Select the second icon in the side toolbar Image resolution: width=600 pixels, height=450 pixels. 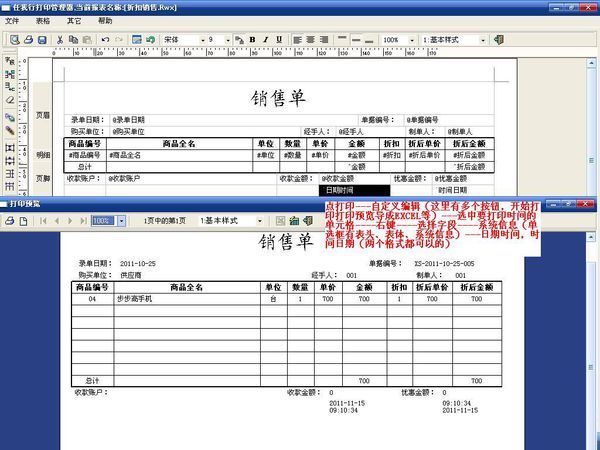[10, 74]
